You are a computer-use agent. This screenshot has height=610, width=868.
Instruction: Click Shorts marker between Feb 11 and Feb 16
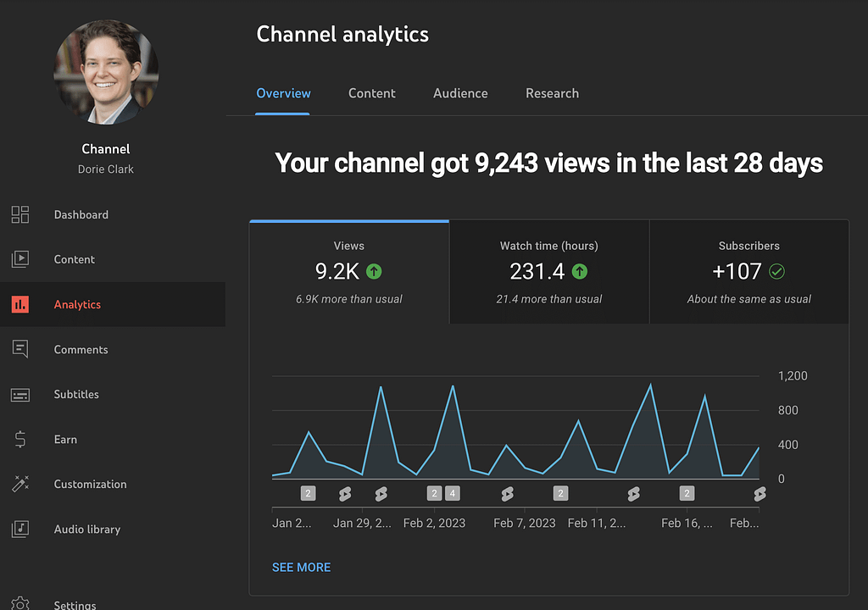(x=634, y=494)
